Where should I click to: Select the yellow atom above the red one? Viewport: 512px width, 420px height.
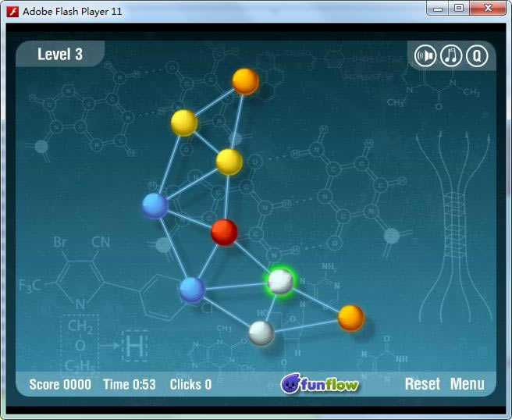(x=229, y=162)
